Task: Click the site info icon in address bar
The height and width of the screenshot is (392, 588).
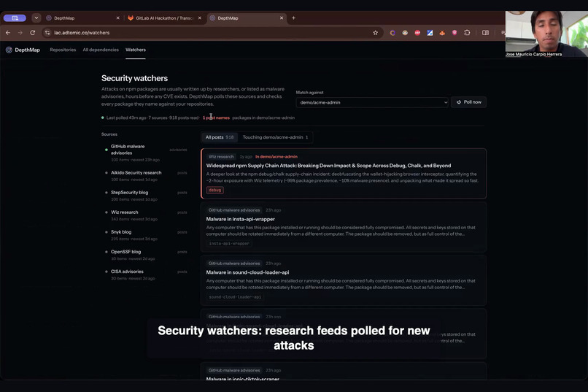Action: pyautogui.click(x=47, y=33)
